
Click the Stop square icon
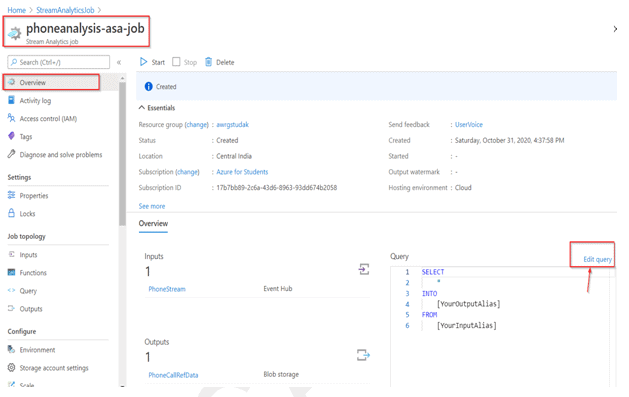pyautogui.click(x=176, y=62)
